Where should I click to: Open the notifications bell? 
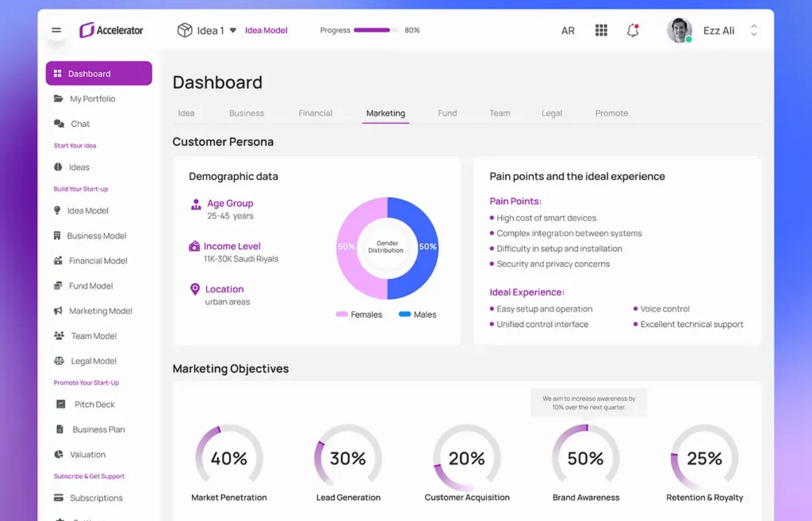click(633, 30)
